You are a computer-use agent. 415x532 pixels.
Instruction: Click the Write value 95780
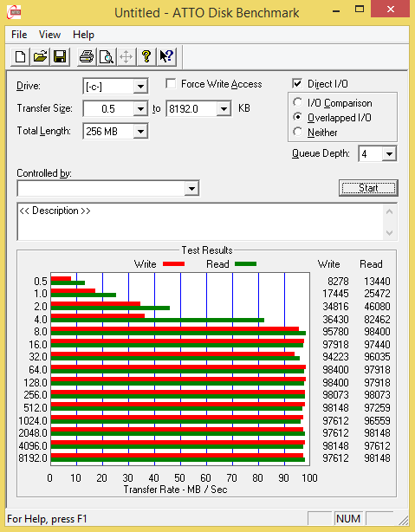[335, 332]
